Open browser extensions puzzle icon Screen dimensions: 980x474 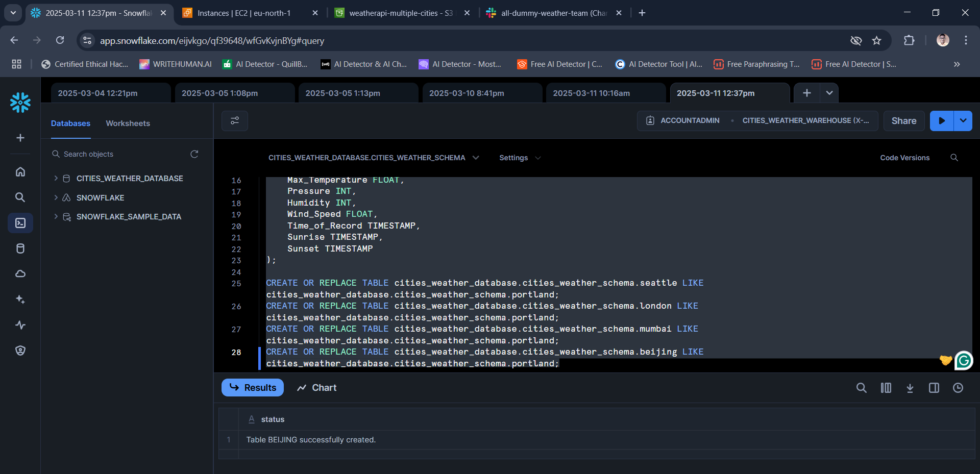click(x=909, y=40)
